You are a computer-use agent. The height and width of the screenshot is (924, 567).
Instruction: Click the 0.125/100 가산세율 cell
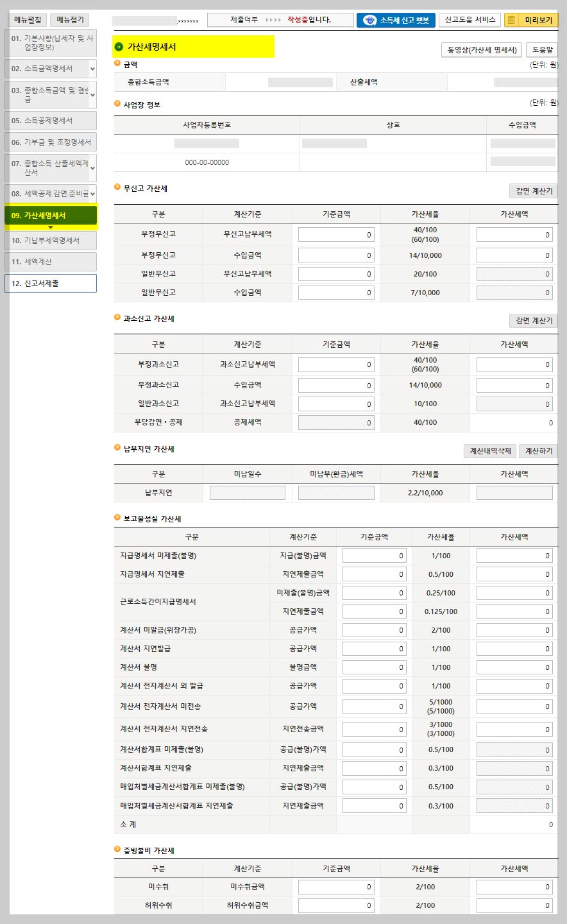click(x=441, y=612)
